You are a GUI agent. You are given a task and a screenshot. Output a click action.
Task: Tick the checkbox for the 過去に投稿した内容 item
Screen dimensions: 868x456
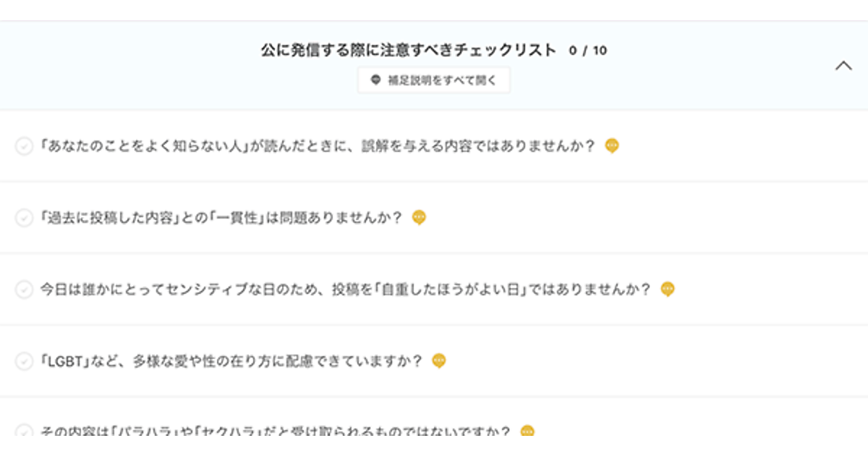(x=24, y=218)
